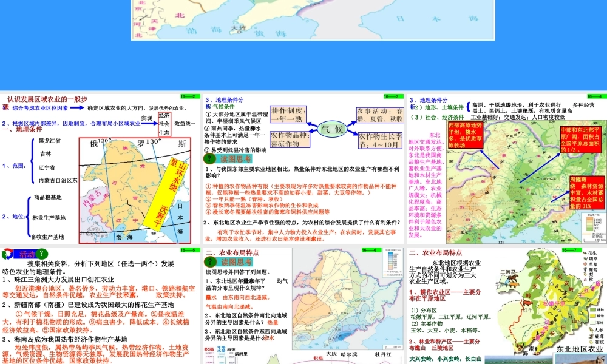Screen dimensions: 607x364
Task: Click the 耕作制度:一年一熟 box
Action: coord(288,115)
